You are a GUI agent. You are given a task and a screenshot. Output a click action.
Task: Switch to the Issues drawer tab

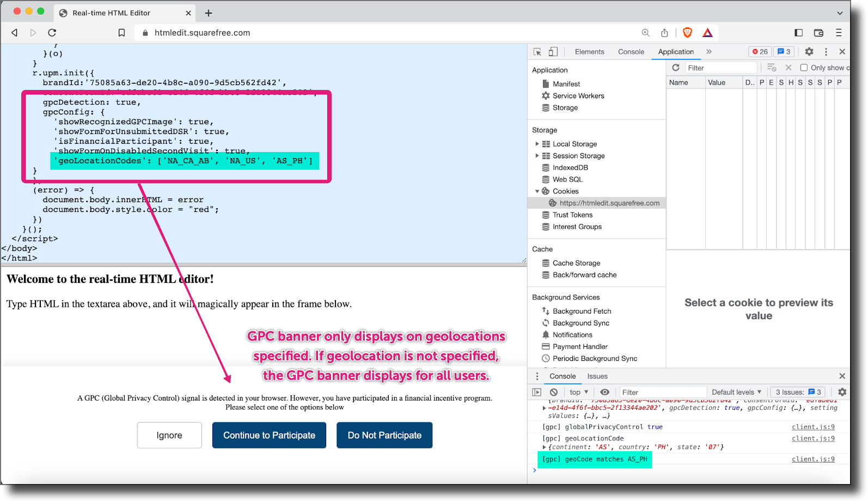pos(597,376)
